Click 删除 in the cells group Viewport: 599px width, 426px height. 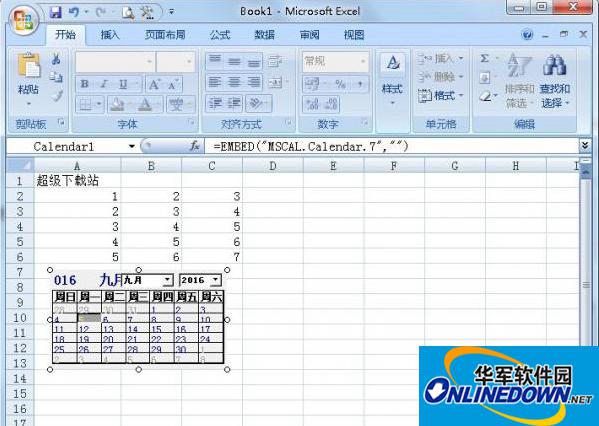click(440, 77)
